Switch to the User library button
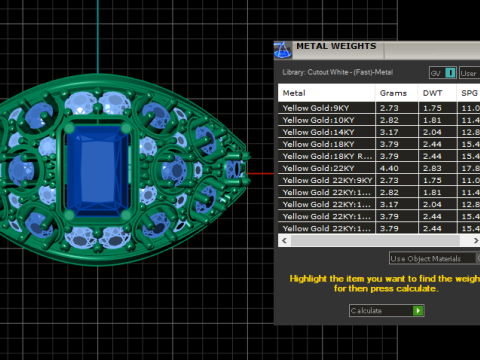Screen dimensions: 480x360 point(469,73)
